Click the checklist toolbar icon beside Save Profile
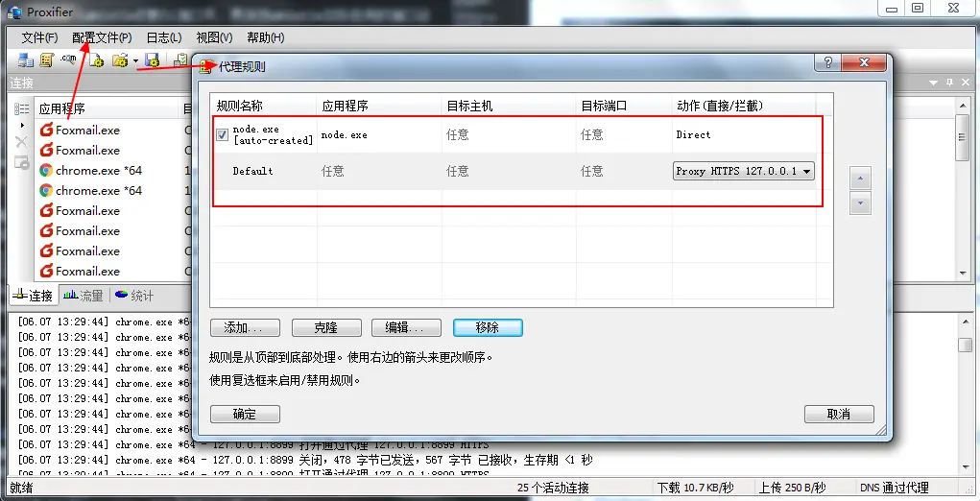Image resolution: width=980 pixels, height=501 pixels. (180, 60)
